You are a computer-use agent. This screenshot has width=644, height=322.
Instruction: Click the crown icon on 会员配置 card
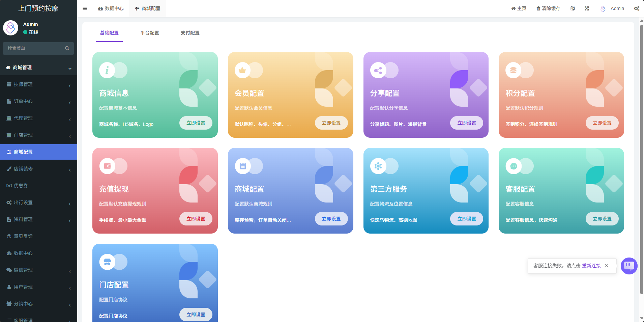[242, 71]
